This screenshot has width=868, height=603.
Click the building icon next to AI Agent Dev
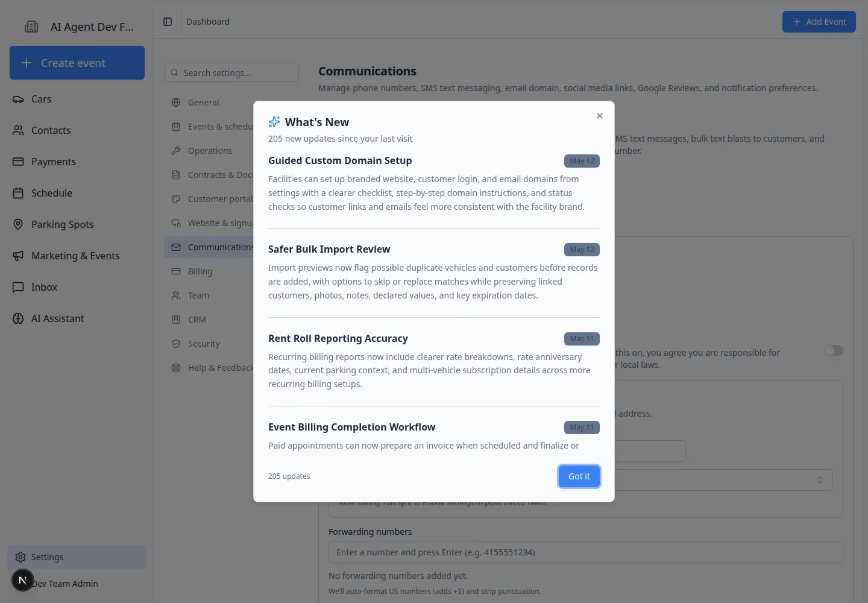pos(31,27)
